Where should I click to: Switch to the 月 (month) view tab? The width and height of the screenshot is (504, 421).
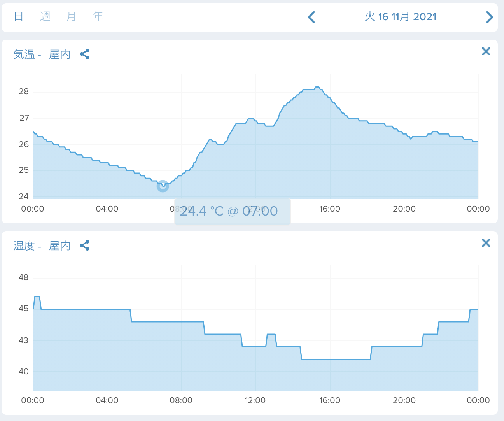tap(72, 16)
